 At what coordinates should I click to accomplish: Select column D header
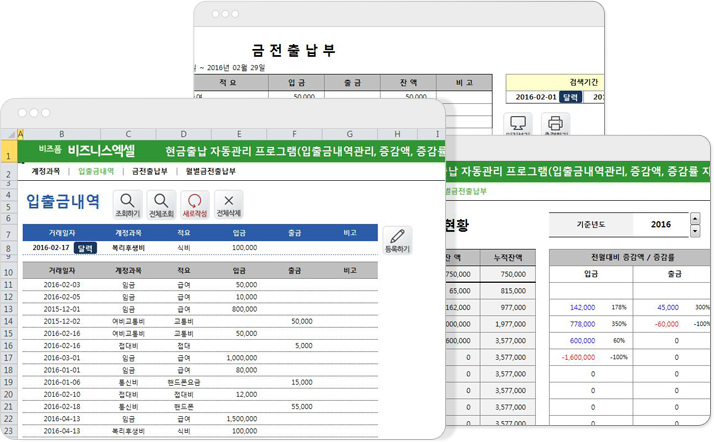(184, 134)
